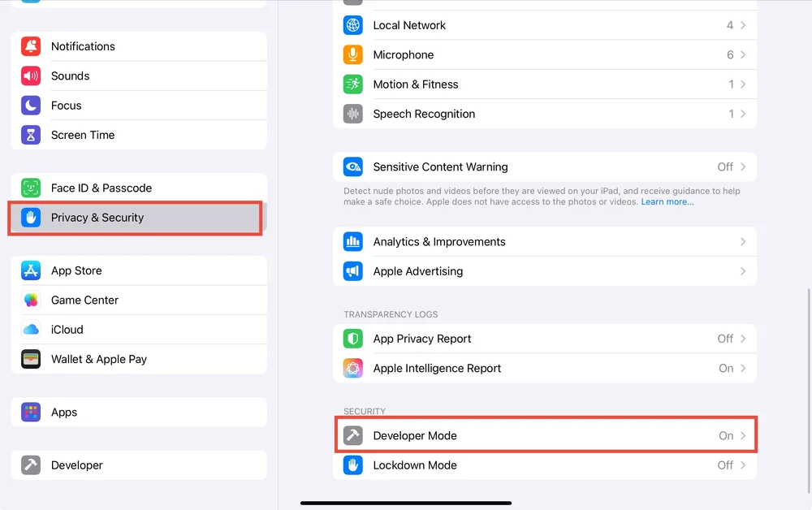Viewport: 812px width, 510px height.
Task: Open the Lockdown Mode chevron
Action: (743, 465)
